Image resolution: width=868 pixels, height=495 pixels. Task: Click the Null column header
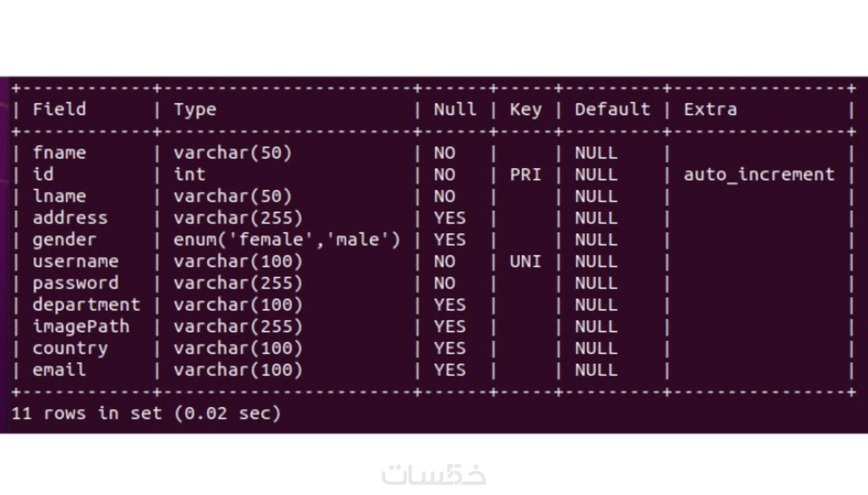455,109
